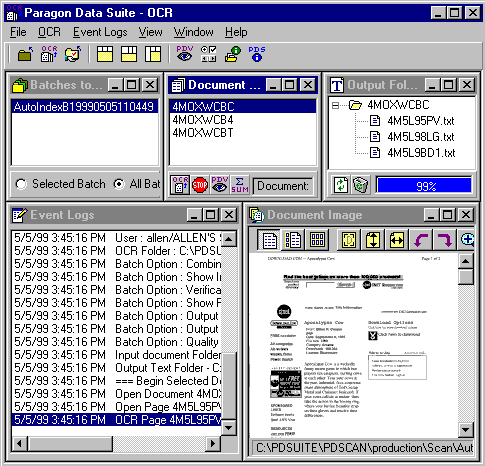This screenshot has width=485, height=466.
Task: Open the PDV viewer from main toolbar
Action: click(x=185, y=54)
